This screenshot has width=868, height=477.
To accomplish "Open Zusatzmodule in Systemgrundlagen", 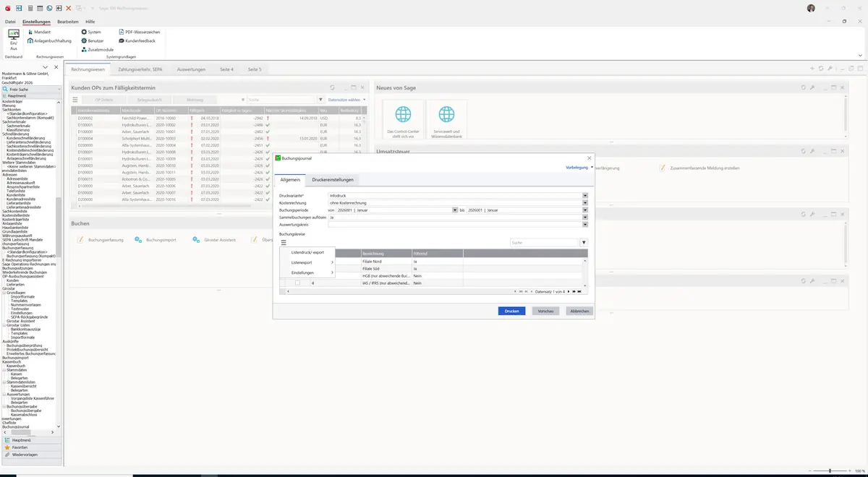I will [97, 49].
